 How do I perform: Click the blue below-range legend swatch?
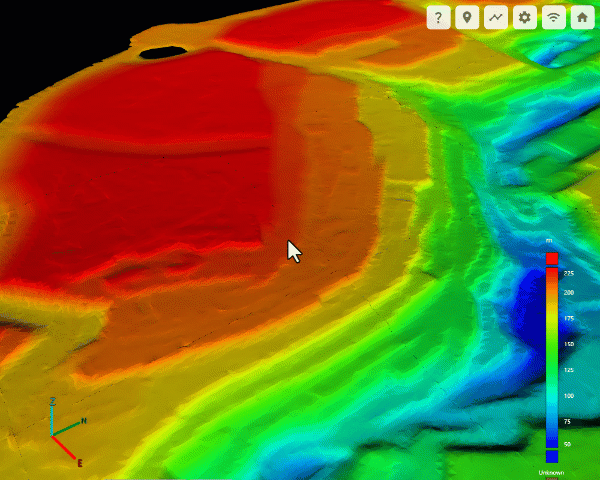552,456
